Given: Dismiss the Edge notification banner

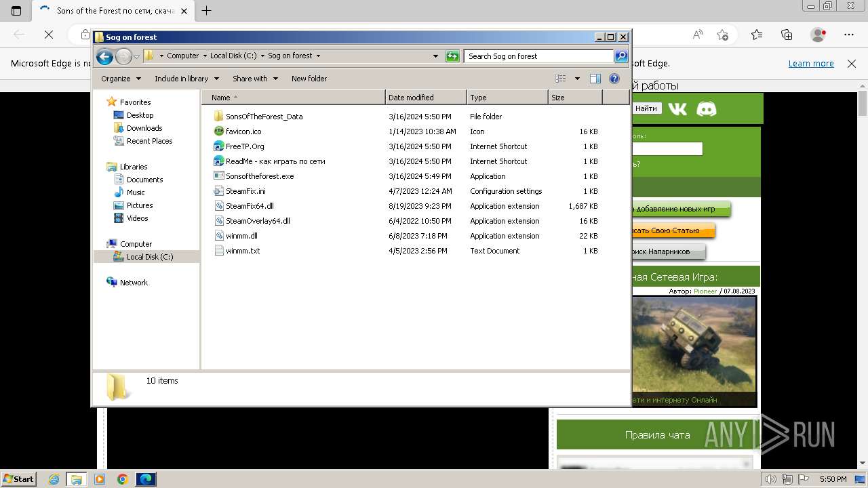Looking at the screenshot, I should pos(852,64).
